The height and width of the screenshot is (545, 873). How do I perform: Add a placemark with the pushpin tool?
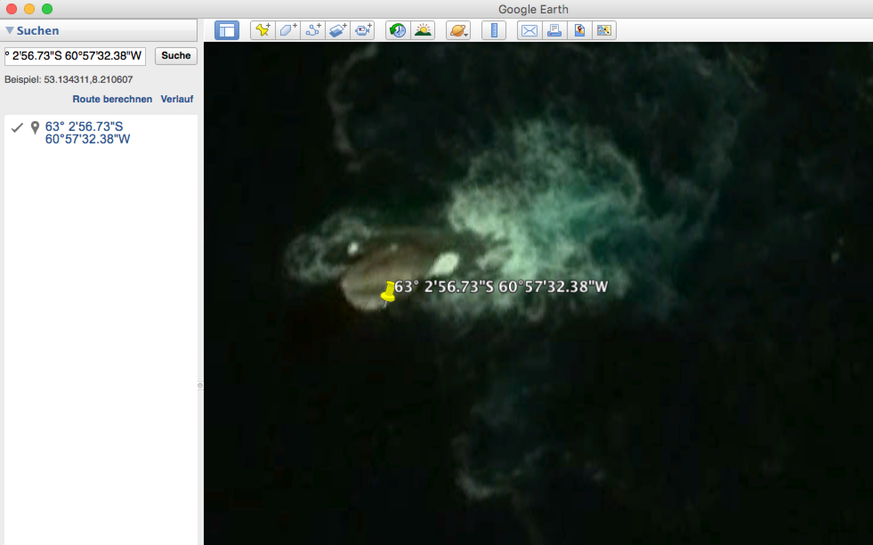tap(262, 30)
